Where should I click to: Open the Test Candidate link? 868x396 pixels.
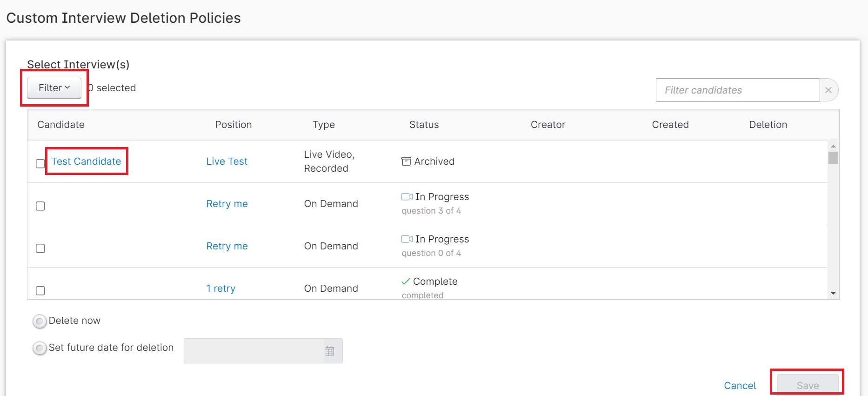[x=86, y=161]
